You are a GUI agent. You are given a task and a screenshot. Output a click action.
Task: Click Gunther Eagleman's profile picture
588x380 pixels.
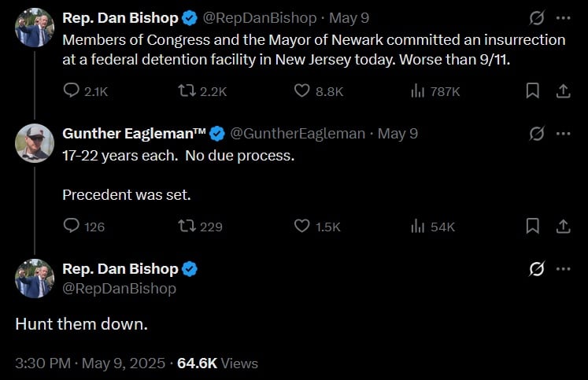(x=35, y=143)
